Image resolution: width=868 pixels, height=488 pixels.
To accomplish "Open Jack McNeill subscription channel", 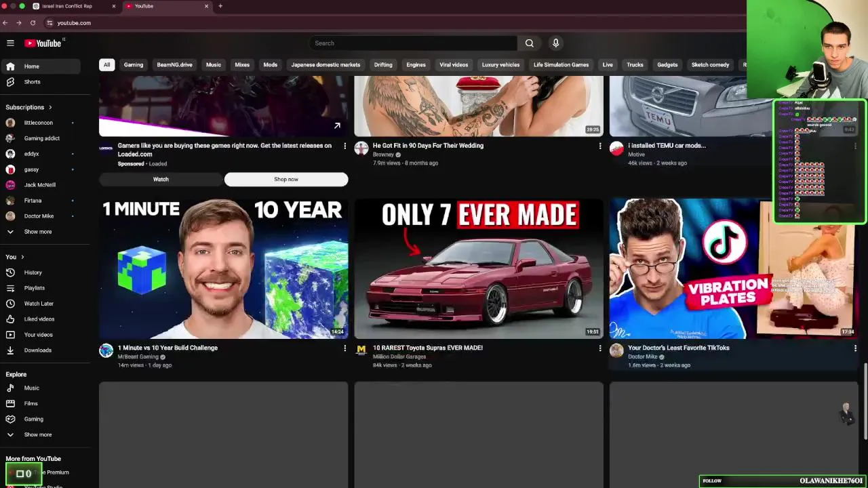I will pyautogui.click(x=41, y=185).
